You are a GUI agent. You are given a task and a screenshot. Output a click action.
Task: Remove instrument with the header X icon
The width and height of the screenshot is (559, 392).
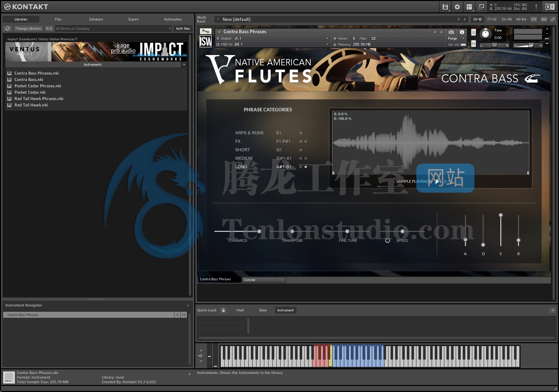pyautogui.click(x=547, y=29)
